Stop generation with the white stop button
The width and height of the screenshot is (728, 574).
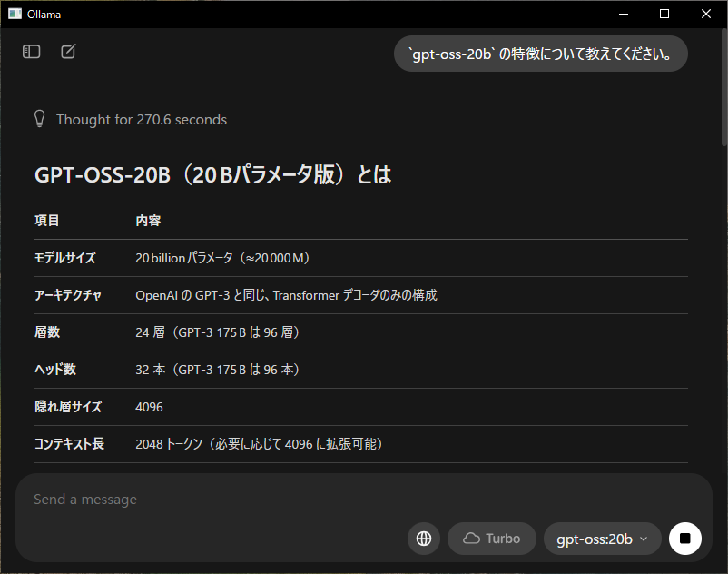coord(684,539)
